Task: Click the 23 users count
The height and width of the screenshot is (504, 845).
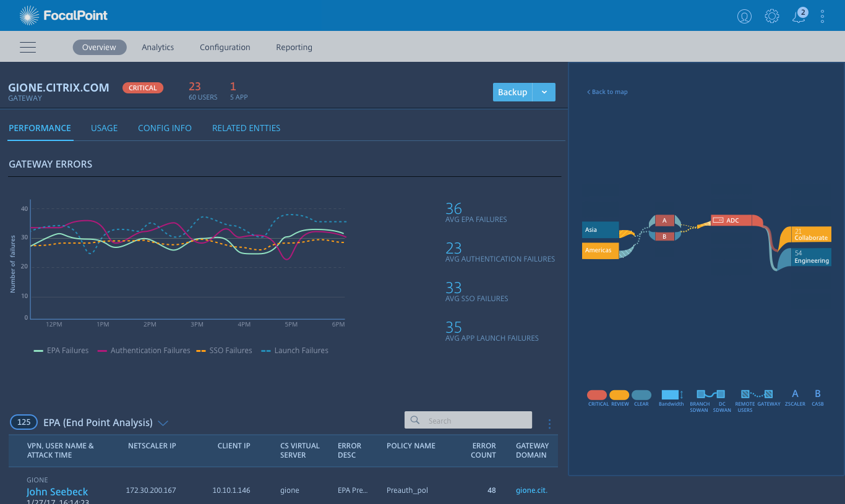Action: 195,87
